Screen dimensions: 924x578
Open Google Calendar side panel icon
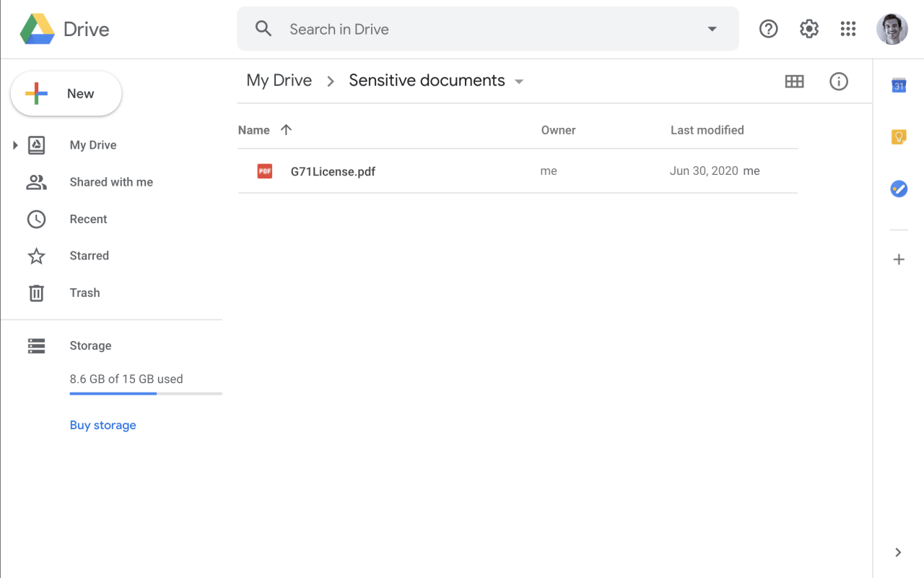coord(899,85)
